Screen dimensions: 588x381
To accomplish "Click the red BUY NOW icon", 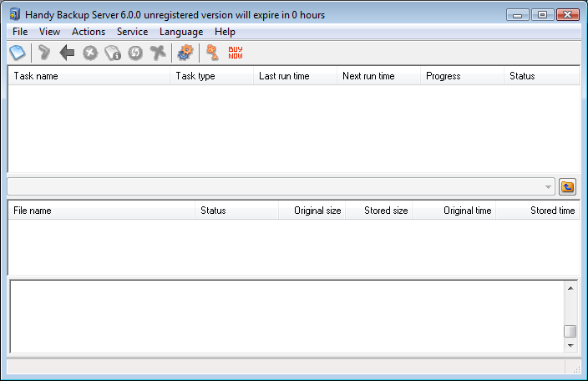I will [236, 53].
